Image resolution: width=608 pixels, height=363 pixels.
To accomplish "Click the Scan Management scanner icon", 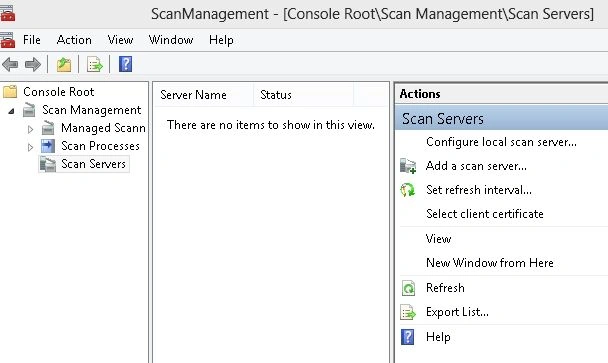I will [x=29, y=110].
